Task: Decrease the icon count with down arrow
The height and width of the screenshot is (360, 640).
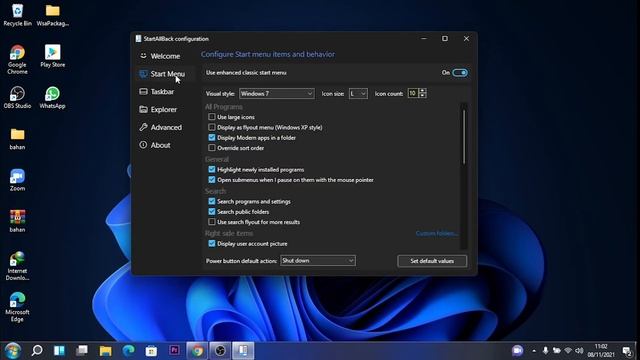Action: [422, 96]
